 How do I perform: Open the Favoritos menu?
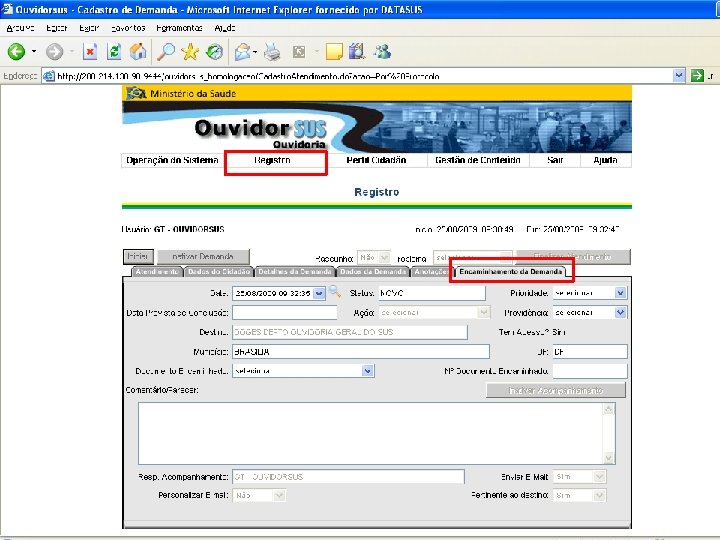[128, 28]
